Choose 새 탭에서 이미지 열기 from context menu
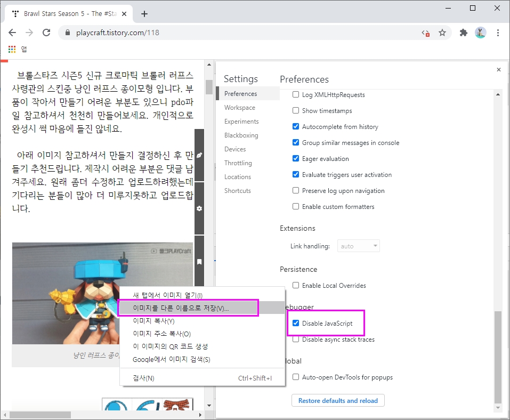510x420 pixels. tap(203, 295)
